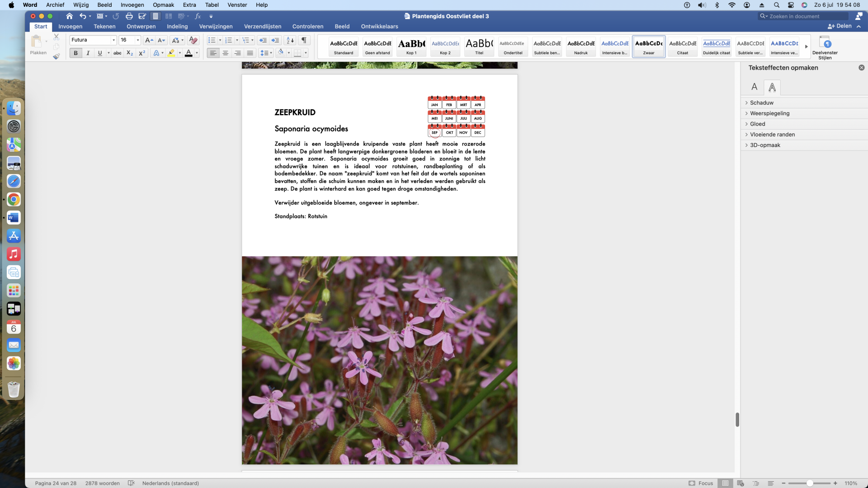Show paragraph marks pilcrow icon
Screen dimensions: 868x488
[304, 40]
